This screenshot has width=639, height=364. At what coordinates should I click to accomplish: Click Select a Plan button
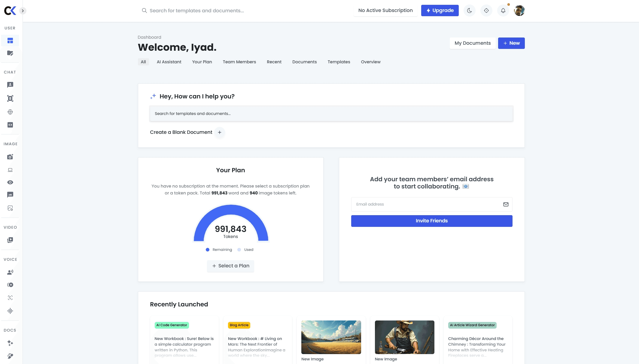pyautogui.click(x=230, y=266)
